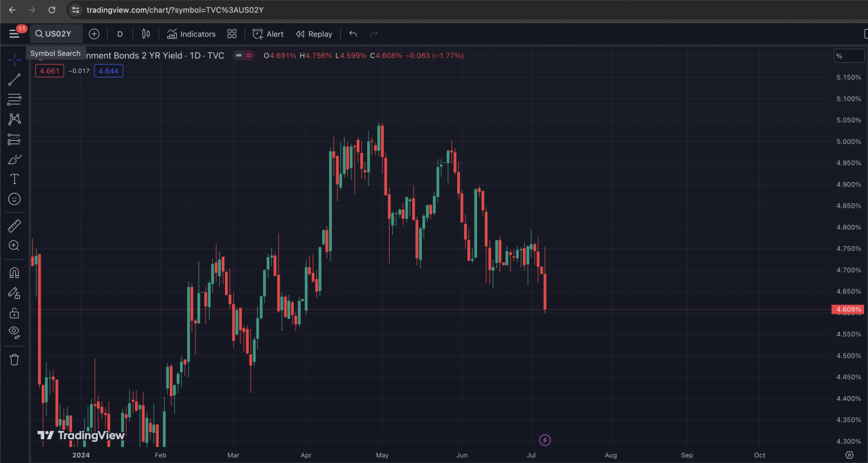Toggle hide all drawings eye icon
Viewport: 868px width, 463px height.
14,332
